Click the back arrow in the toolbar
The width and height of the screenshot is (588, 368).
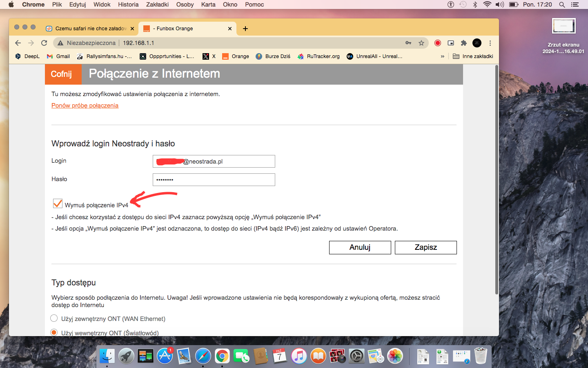point(18,43)
